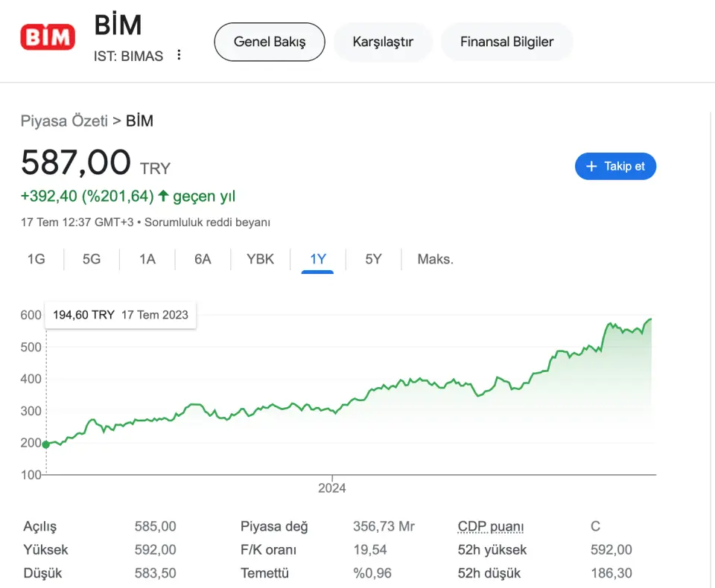Click the green upward arrow beside geçen yıl
The height and width of the screenshot is (588, 715).
pyautogui.click(x=164, y=196)
